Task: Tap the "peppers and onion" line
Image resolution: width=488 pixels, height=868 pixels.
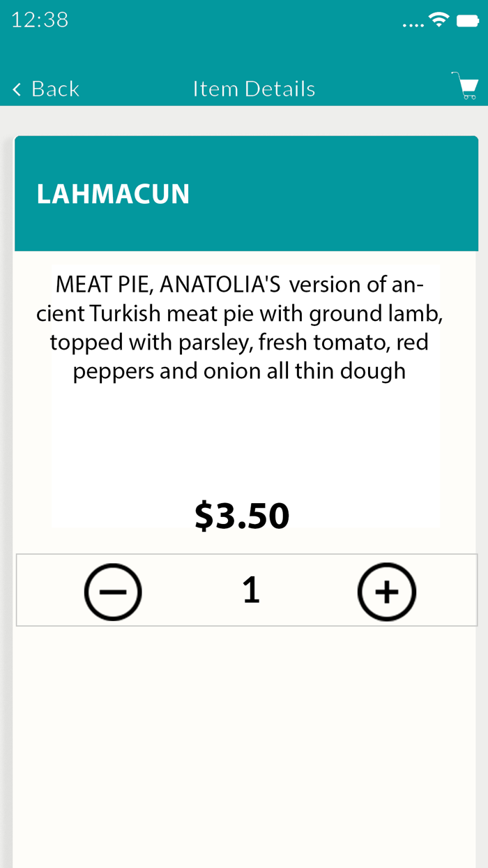Action: 167,371
